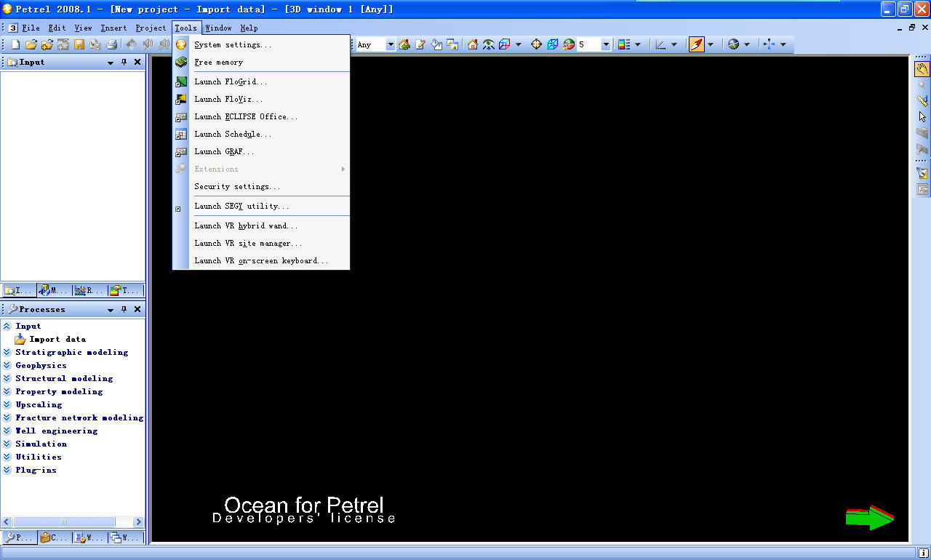The width and height of the screenshot is (931, 560).
Task: Click the wrench settings icon in side toolbar
Action: coord(922,173)
